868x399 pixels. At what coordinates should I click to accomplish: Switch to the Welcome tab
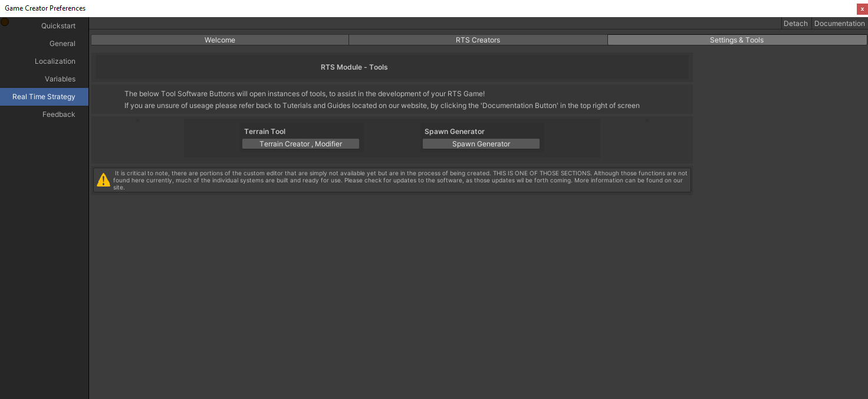pyautogui.click(x=219, y=40)
